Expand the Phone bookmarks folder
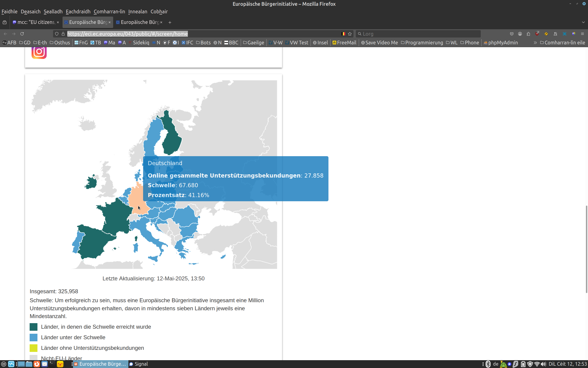 (x=470, y=43)
